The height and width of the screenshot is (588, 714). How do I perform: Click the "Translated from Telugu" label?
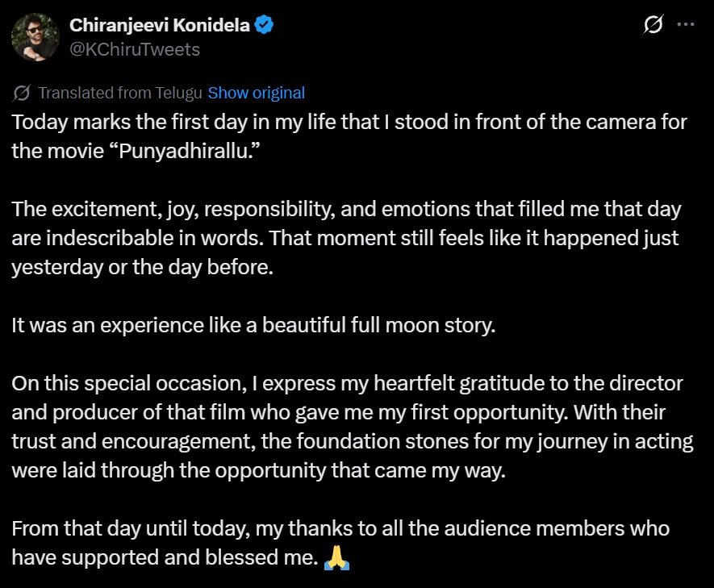(x=120, y=93)
